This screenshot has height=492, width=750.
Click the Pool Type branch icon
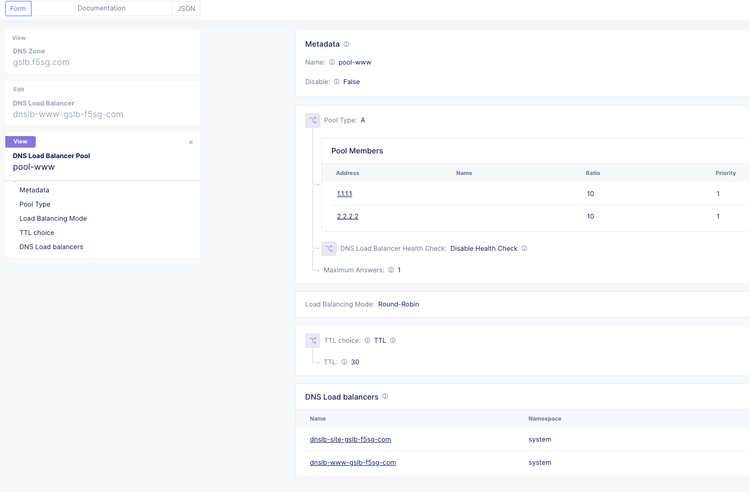[x=313, y=120]
